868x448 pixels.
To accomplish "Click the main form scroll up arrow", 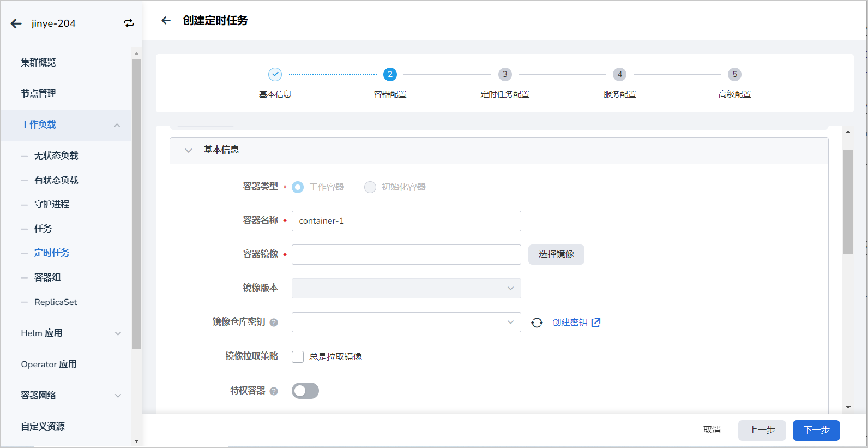I will pos(848,132).
